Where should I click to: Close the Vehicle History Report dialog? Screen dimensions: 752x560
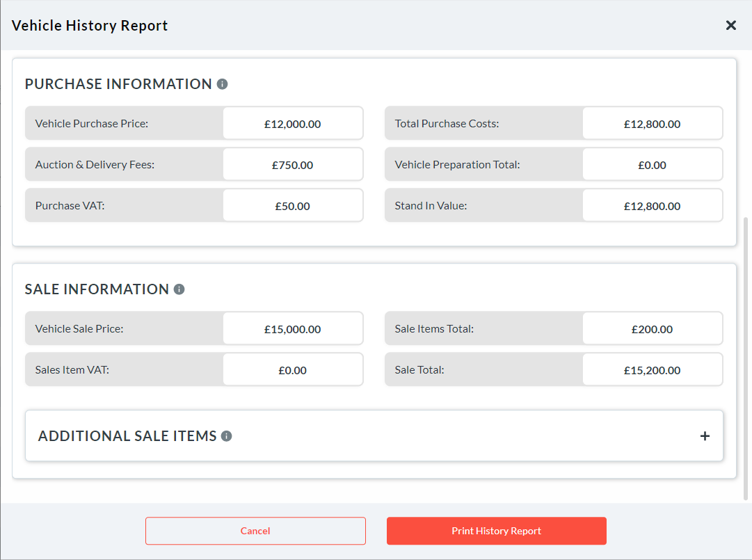pyautogui.click(x=731, y=26)
